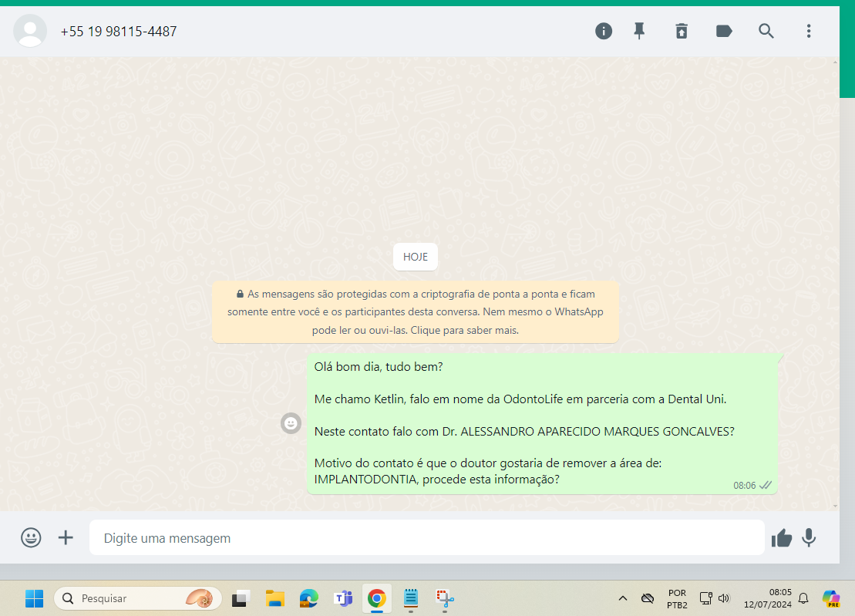Click scrollbar up arrow in chat

point(836,62)
